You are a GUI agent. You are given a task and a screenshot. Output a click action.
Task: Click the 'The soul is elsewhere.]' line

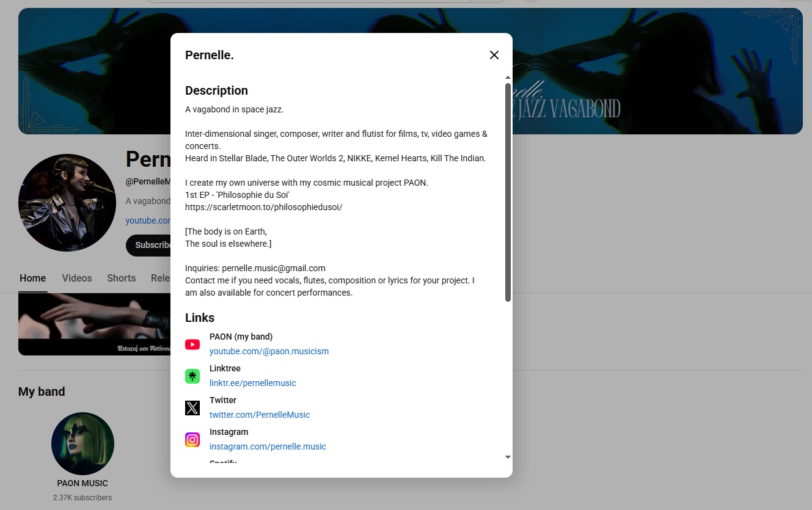[x=229, y=244]
